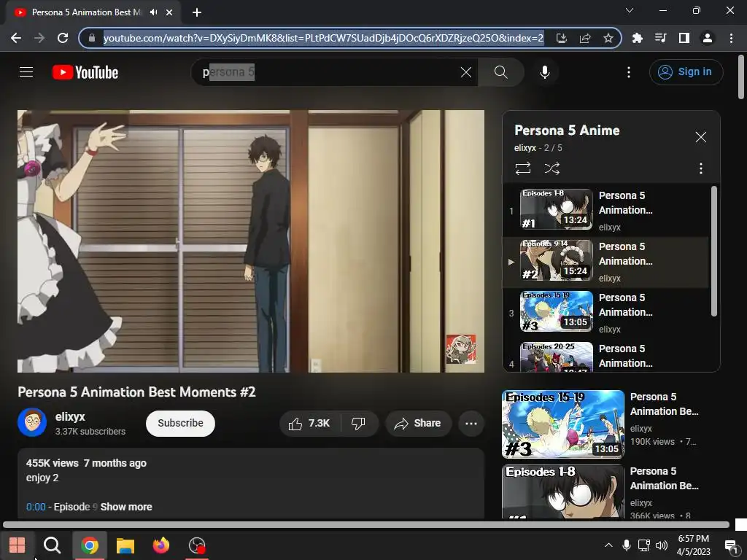Dislike the video with thumbs down

[359, 424]
